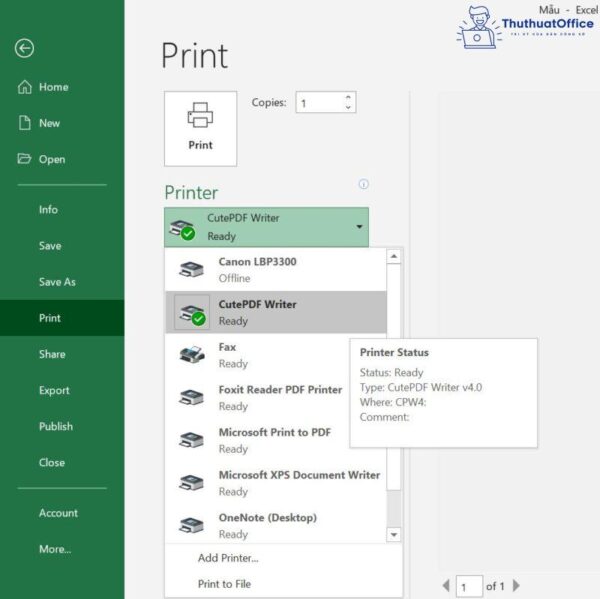Open the Export page in sidebar
The image size is (600, 599).
click(x=54, y=390)
